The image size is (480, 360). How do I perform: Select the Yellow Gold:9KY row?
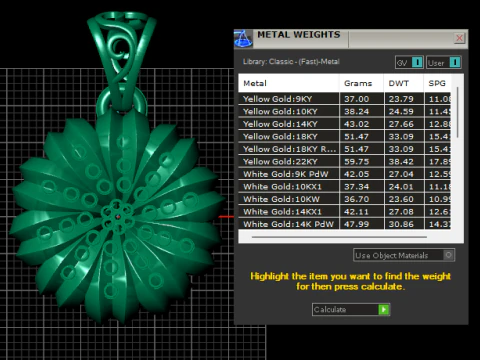click(345, 99)
